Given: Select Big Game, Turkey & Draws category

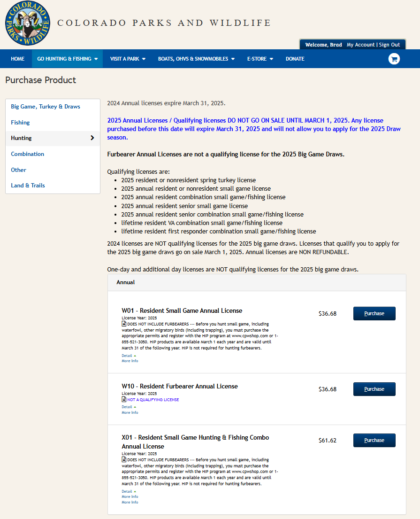Looking at the screenshot, I should [46, 107].
